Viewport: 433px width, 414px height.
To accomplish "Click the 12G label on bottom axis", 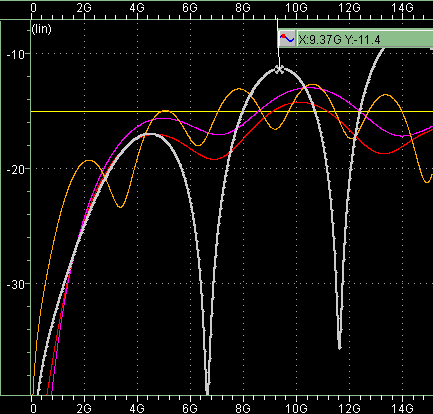I will [x=349, y=408].
